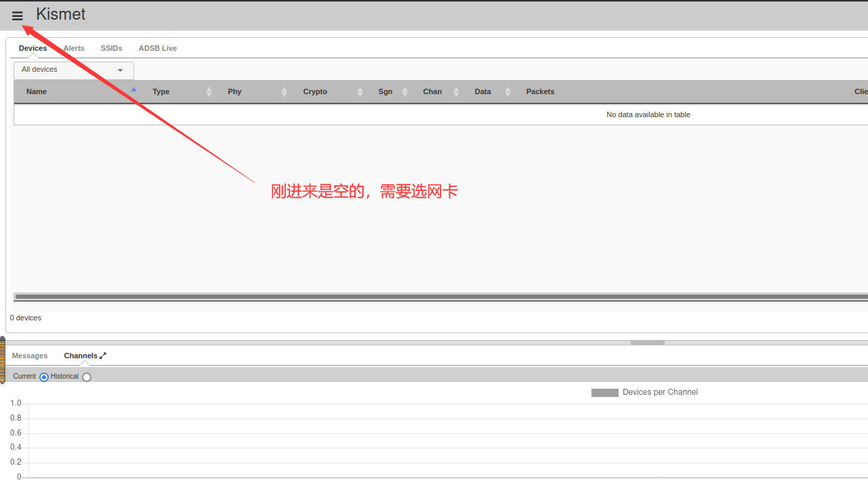Screen dimensions: 868x489
Task: Click the Packets column header
Action: coord(540,91)
